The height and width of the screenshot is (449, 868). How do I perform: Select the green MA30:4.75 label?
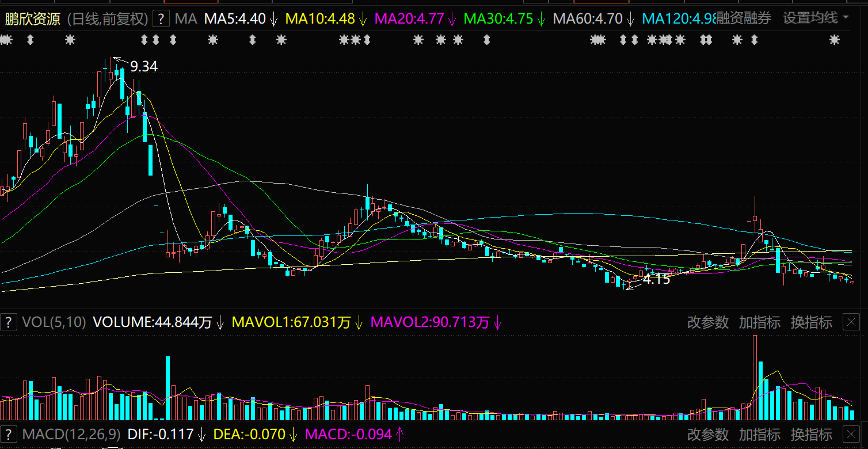tap(498, 19)
